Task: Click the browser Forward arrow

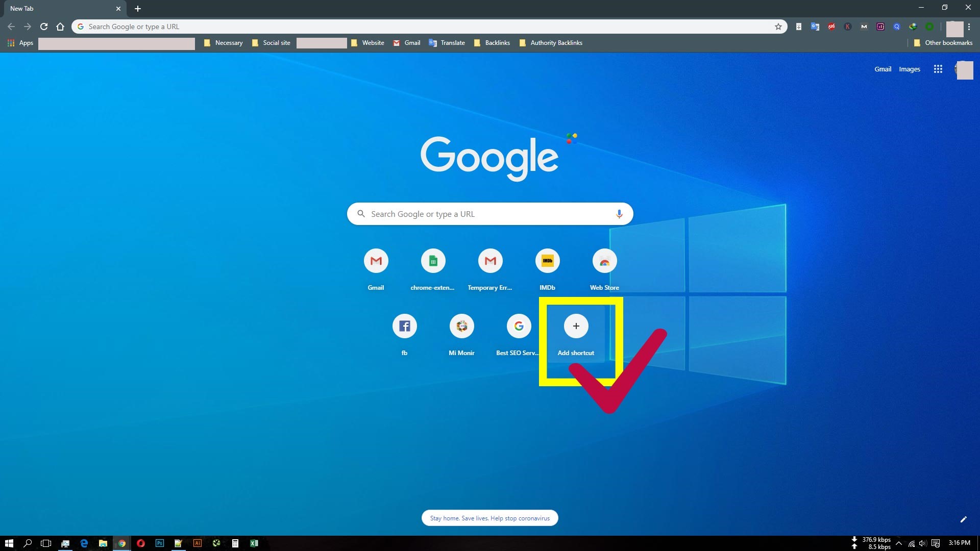Action: click(28, 27)
